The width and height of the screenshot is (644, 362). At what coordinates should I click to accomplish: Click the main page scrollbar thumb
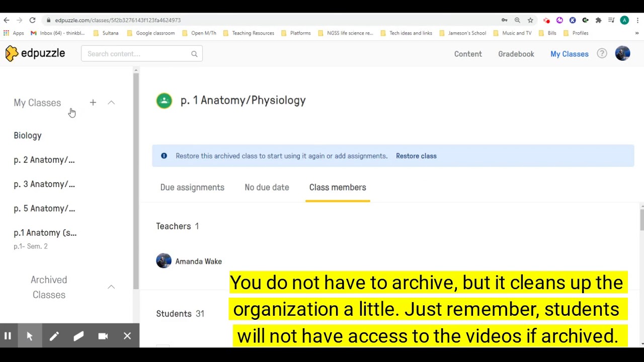point(641,220)
